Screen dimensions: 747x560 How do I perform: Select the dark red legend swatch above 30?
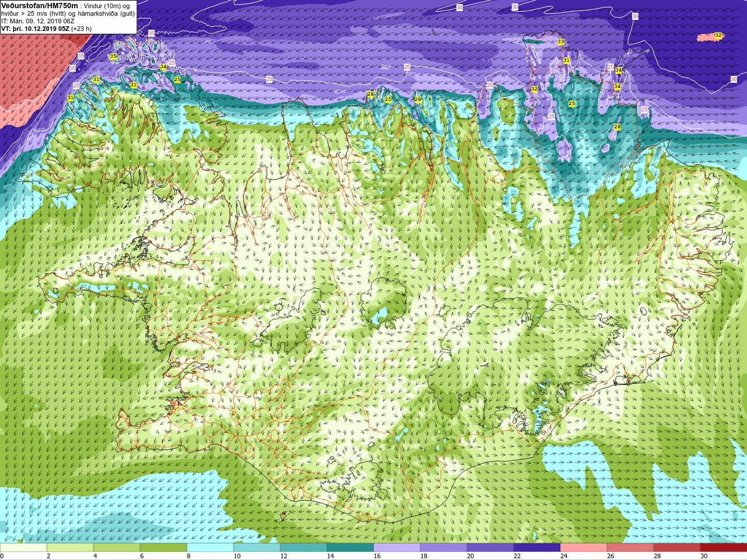coord(724,548)
